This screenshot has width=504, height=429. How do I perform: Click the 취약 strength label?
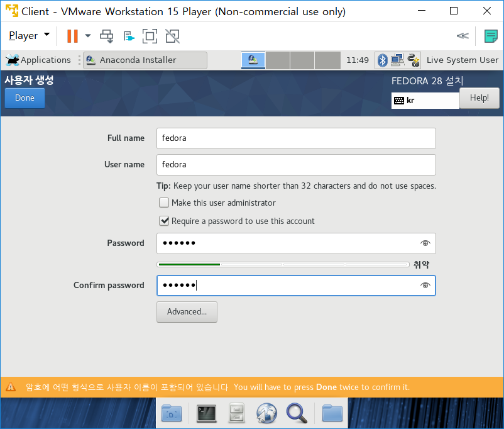pos(421,265)
